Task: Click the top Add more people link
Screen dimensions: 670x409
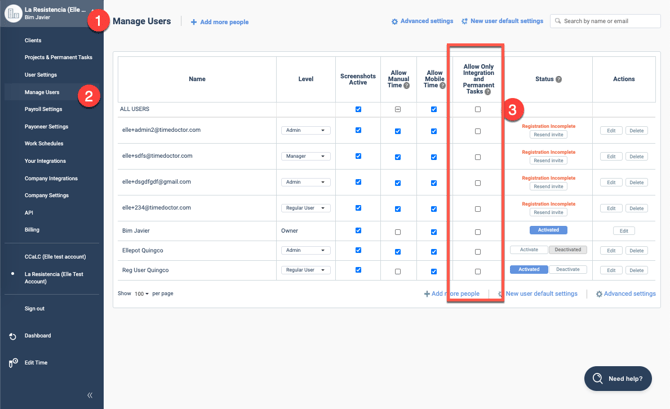Action: [220, 22]
